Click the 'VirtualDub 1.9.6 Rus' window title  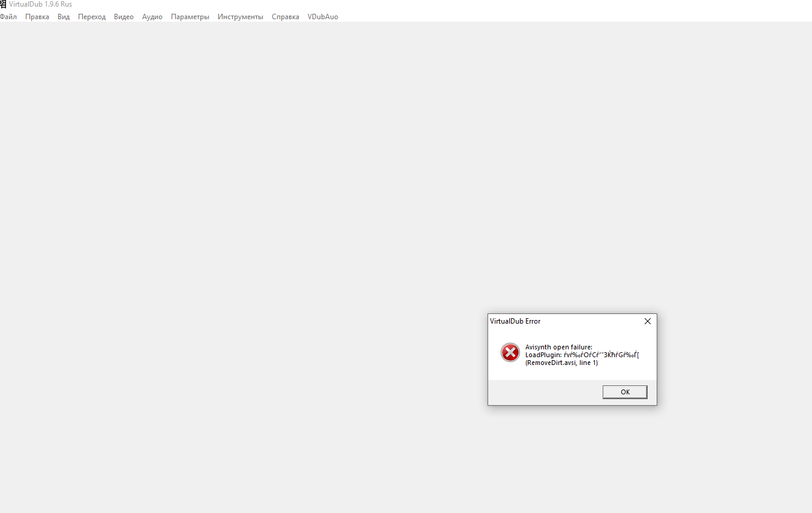(x=40, y=4)
